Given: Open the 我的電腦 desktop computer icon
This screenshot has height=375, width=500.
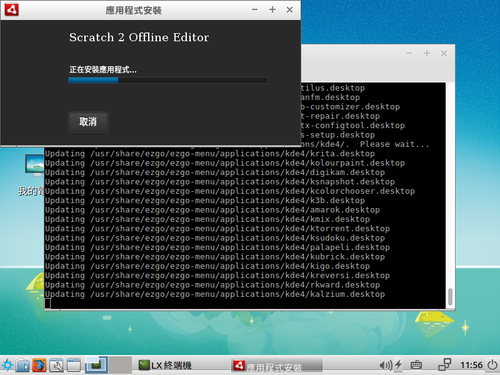Looking at the screenshot, I should (x=35, y=166).
